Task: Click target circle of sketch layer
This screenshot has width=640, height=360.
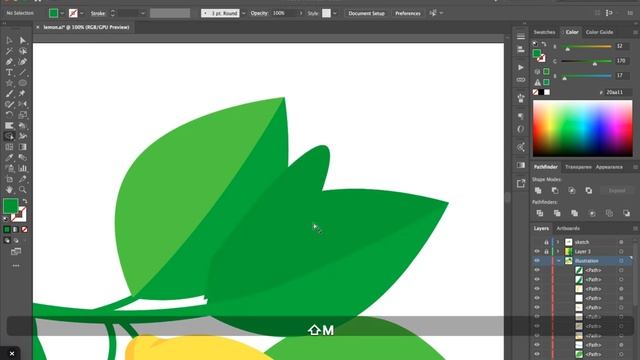Action: (x=621, y=242)
